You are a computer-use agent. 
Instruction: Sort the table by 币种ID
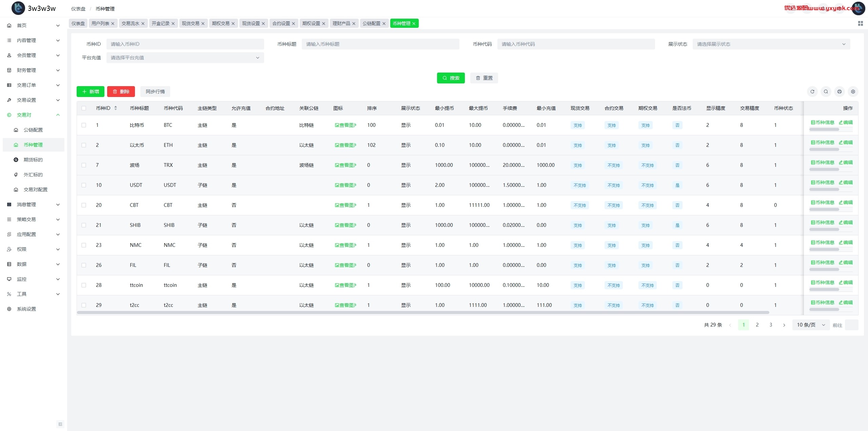point(116,108)
